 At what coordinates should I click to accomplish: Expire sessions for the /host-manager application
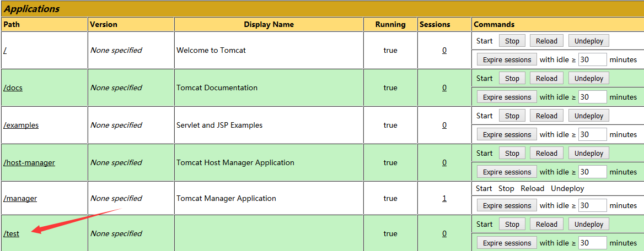tap(507, 172)
